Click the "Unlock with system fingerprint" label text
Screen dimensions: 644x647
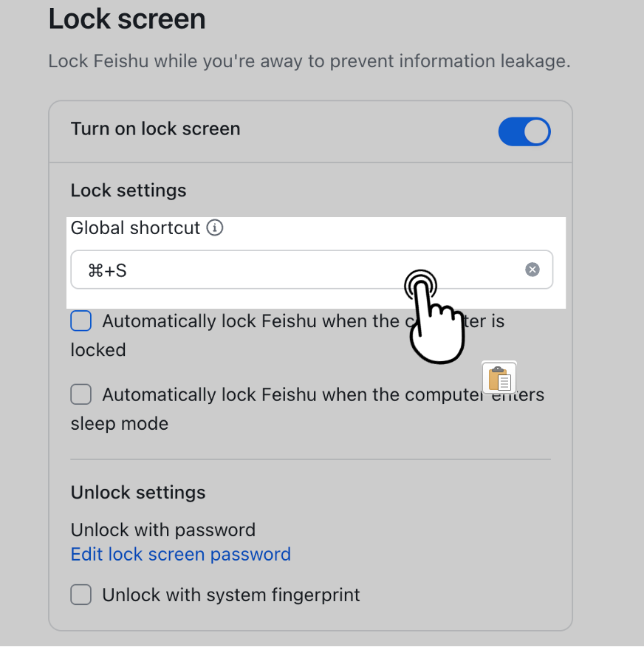click(230, 595)
